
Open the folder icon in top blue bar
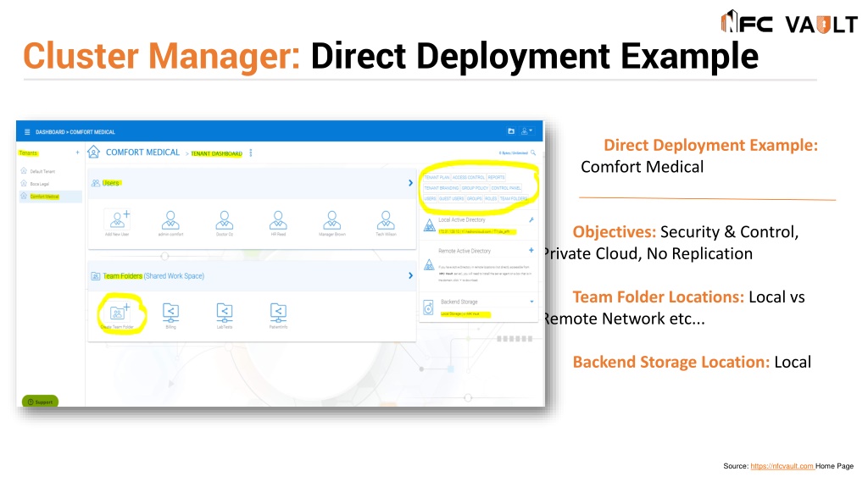511,131
